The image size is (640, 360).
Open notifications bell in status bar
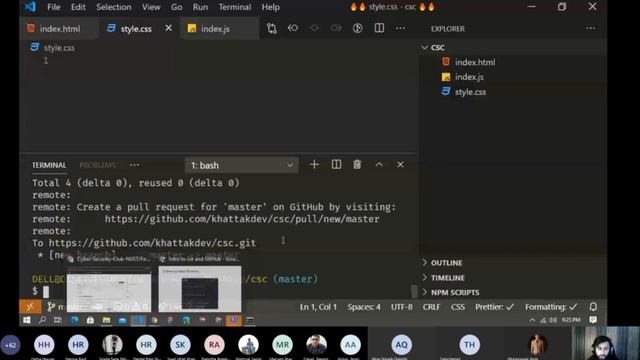pyautogui.click(x=593, y=307)
